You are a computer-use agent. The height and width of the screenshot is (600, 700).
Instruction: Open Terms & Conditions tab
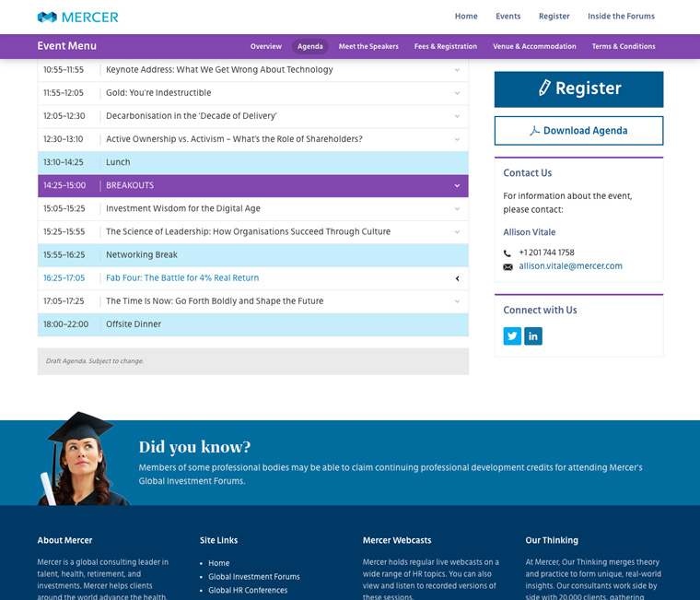pos(624,46)
